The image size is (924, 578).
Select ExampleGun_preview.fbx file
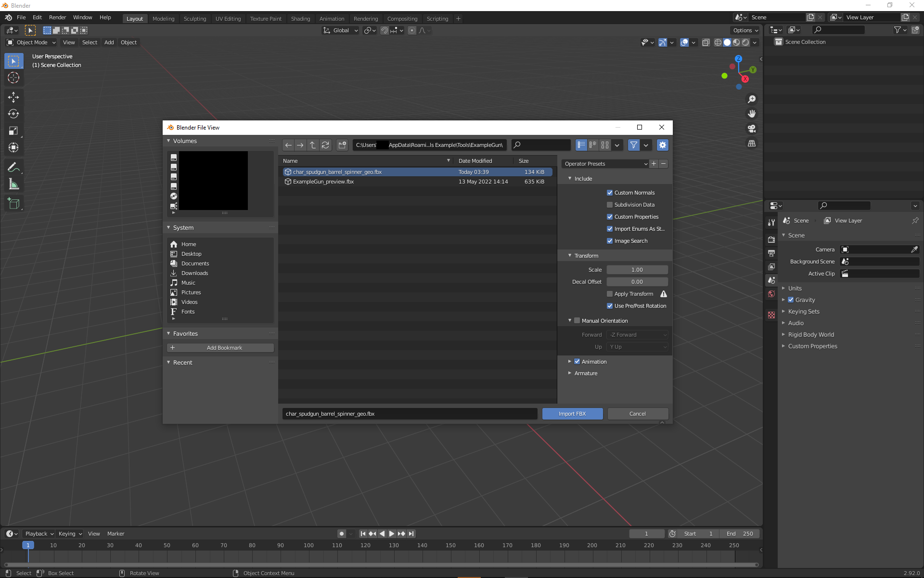417,182
